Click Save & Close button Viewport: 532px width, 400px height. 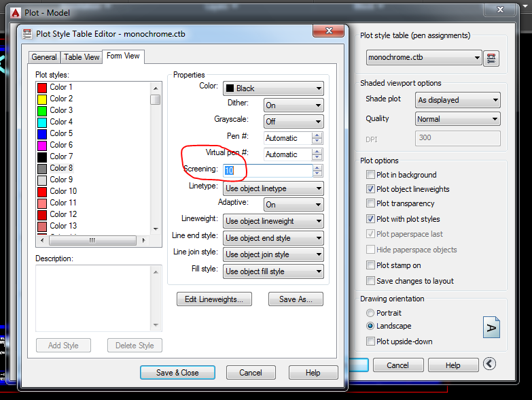click(177, 373)
